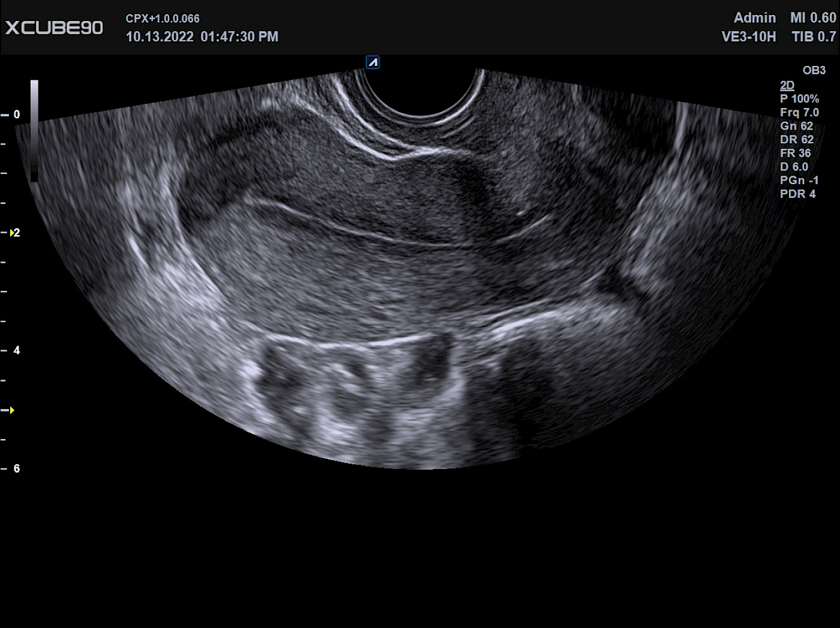The image size is (840, 628).
Task: Click the yellow focal arrow at depth 2
Action: [12, 233]
